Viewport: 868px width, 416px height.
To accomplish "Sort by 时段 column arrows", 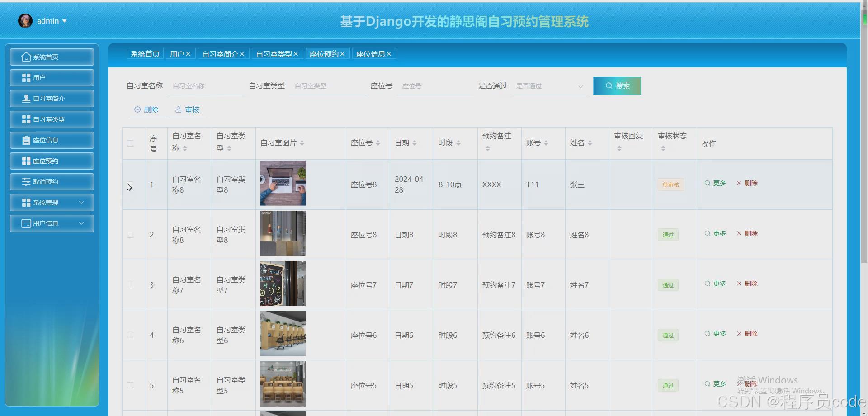I will coord(458,143).
